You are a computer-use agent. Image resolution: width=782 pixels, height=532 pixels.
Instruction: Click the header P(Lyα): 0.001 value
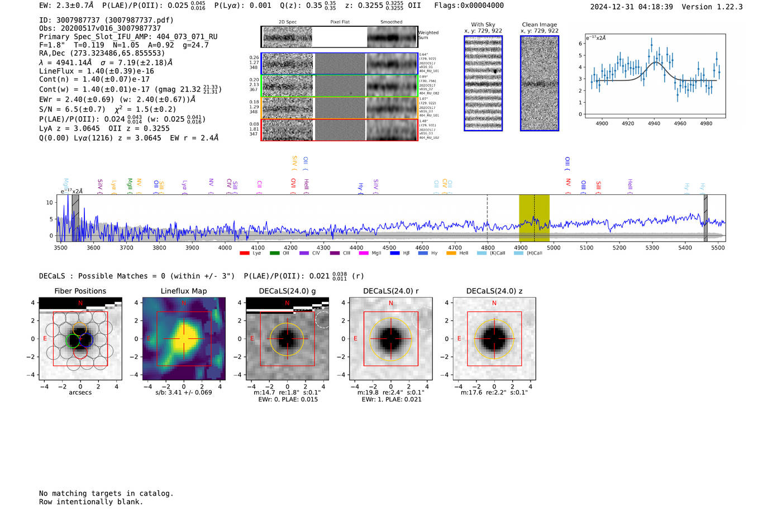(x=241, y=6)
